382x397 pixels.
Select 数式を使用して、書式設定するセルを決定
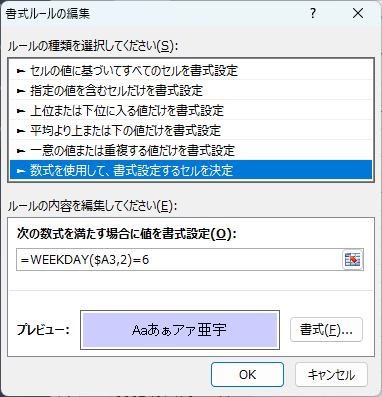point(191,170)
